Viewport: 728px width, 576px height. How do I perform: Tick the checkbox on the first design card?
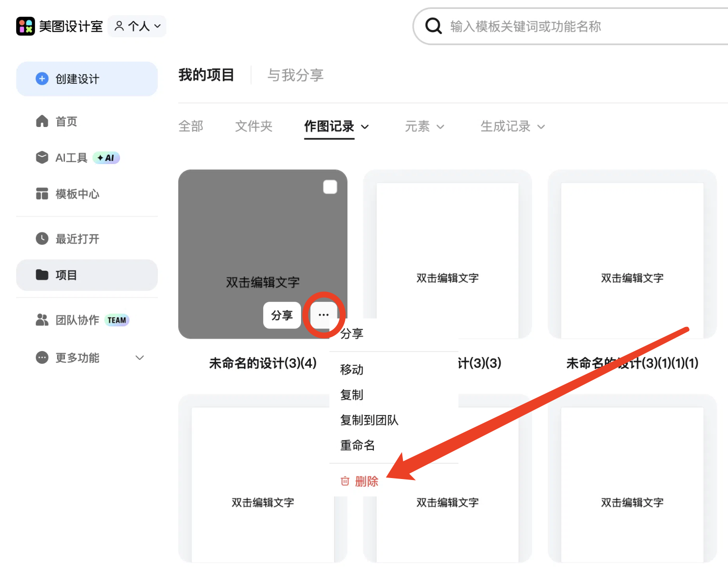(330, 187)
